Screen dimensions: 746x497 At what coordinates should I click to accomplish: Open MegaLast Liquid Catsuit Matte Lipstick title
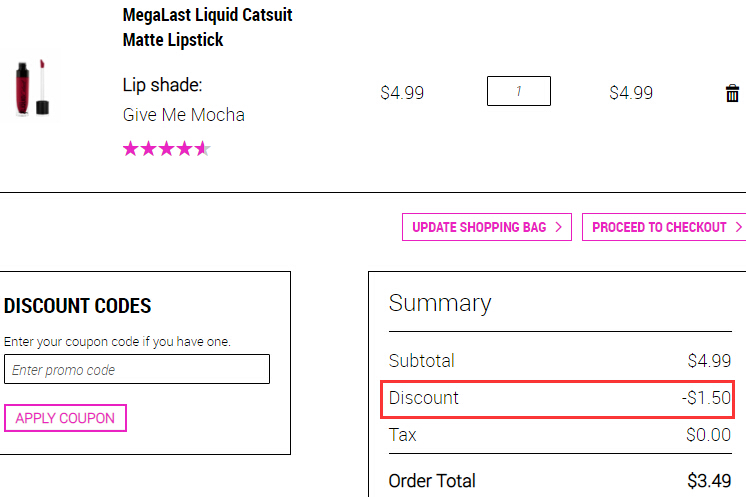point(207,27)
